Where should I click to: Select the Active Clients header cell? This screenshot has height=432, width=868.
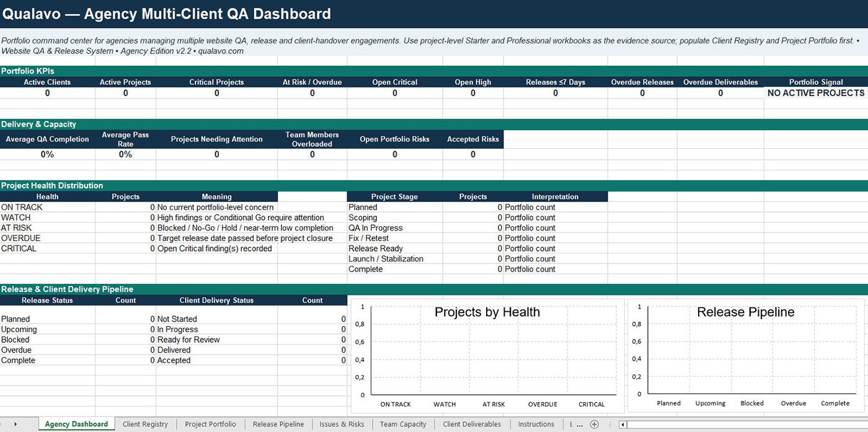[x=47, y=82]
